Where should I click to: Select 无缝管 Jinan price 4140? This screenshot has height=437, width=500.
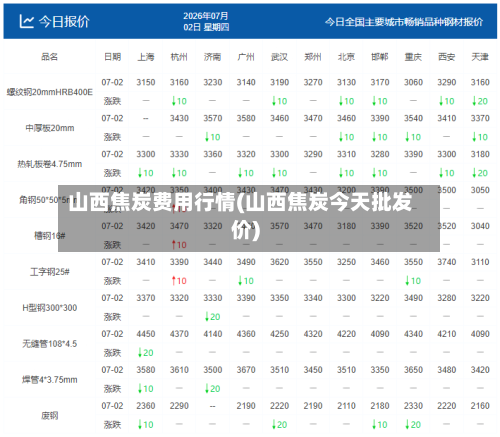213,334
